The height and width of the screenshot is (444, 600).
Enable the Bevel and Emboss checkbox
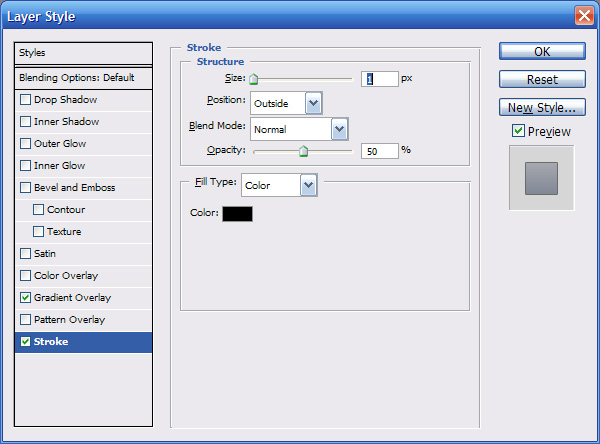point(25,188)
